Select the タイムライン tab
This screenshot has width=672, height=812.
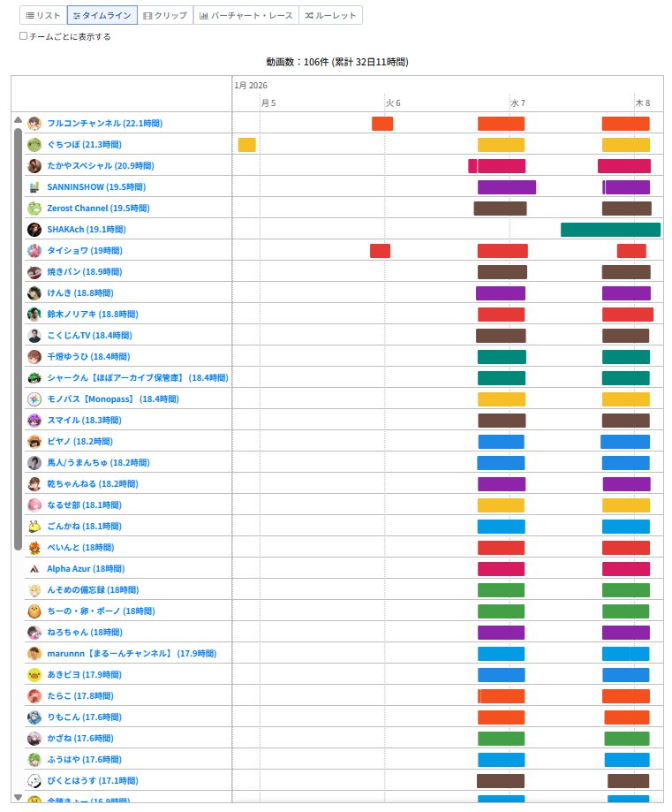click(102, 16)
